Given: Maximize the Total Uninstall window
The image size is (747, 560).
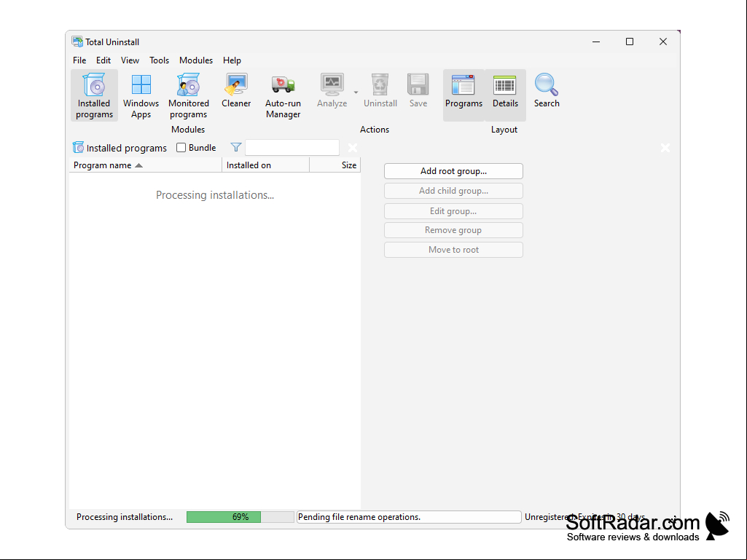Looking at the screenshot, I should pos(630,42).
